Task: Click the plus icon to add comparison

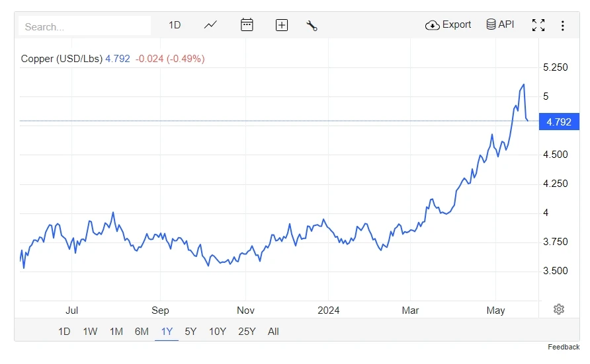Action: click(x=282, y=25)
